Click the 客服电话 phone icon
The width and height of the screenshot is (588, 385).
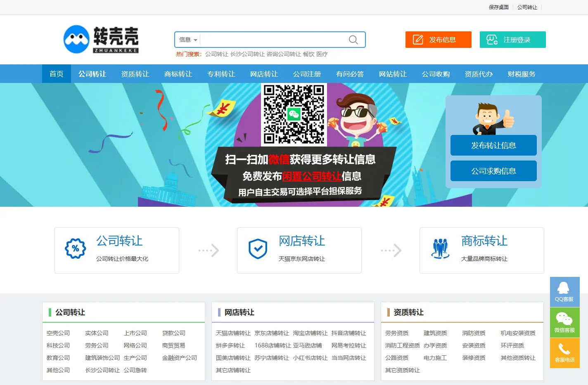tap(564, 353)
